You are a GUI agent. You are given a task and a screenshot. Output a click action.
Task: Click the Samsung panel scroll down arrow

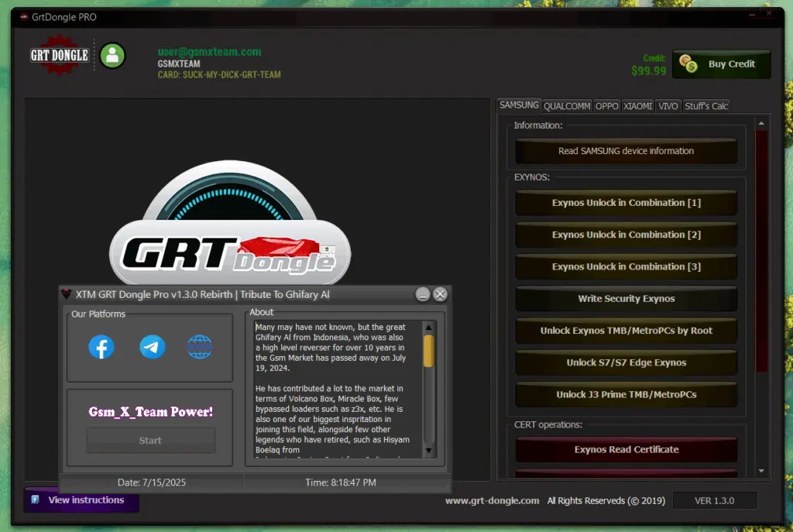[761, 471]
